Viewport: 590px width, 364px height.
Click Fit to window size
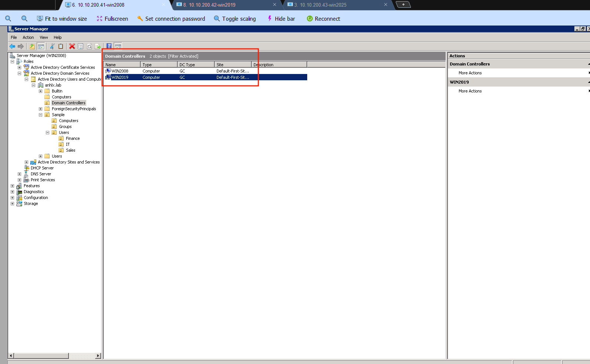pyautogui.click(x=62, y=18)
